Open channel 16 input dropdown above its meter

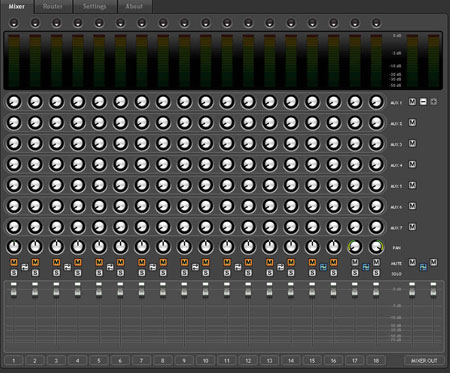coord(334,23)
